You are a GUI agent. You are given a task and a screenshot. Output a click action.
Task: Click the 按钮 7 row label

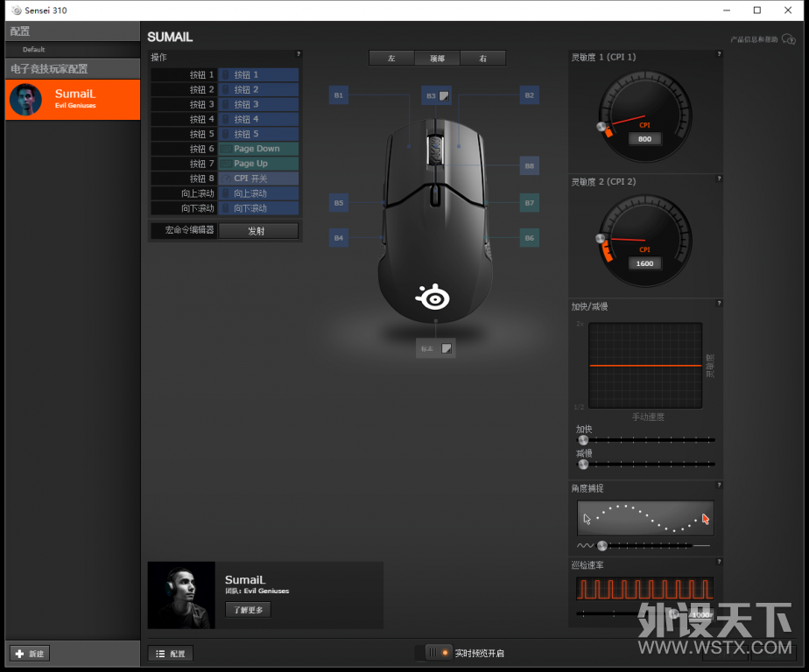(x=201, y=164)
